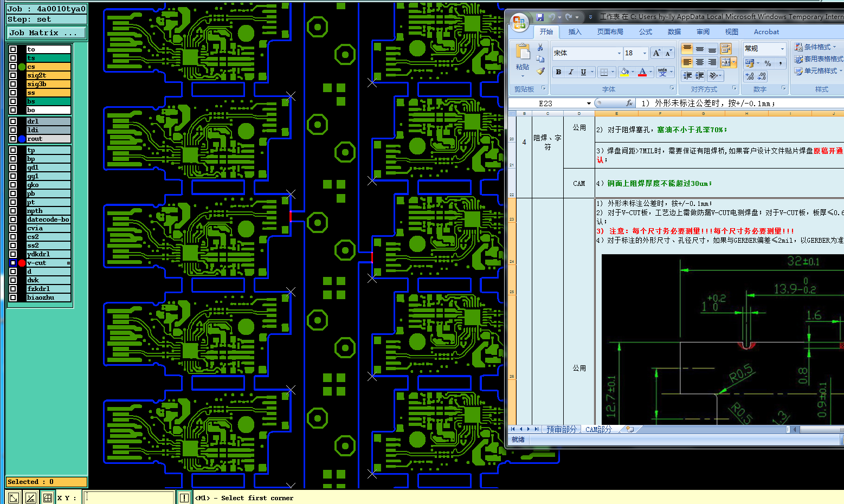Image resolution: width=844 pixels, height=504 pixels.
Task: Toggle Bold formatting
Action: coord(558,72)
